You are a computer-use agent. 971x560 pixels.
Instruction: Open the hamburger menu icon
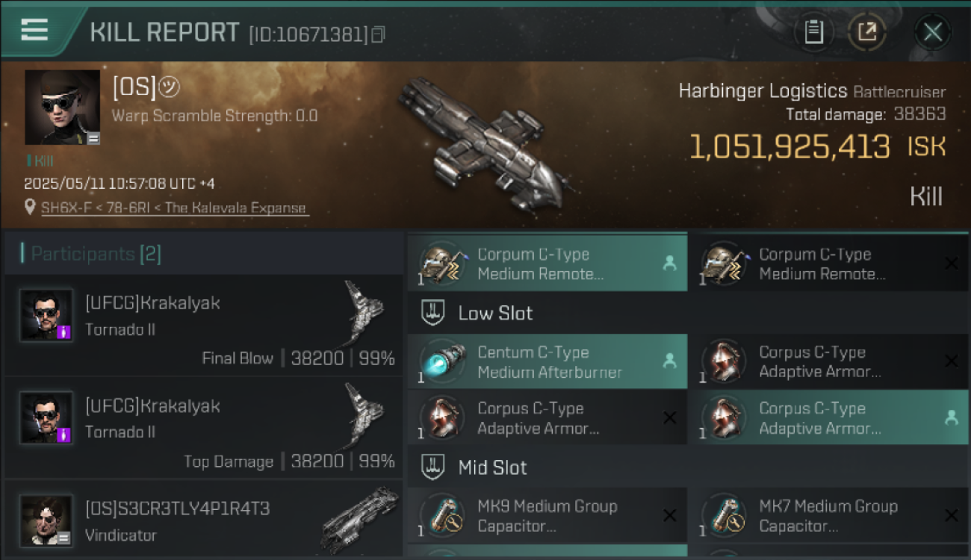tap(34, 29)
